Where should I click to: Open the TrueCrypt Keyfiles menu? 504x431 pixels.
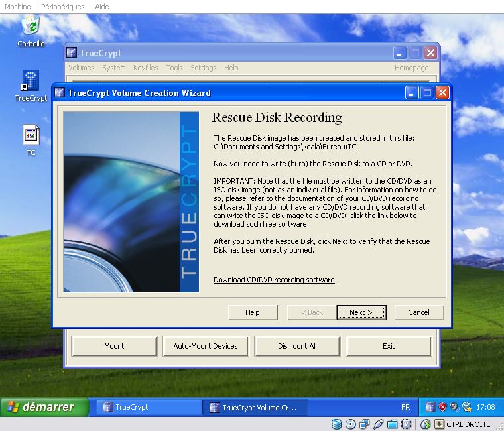coord(146,68)
